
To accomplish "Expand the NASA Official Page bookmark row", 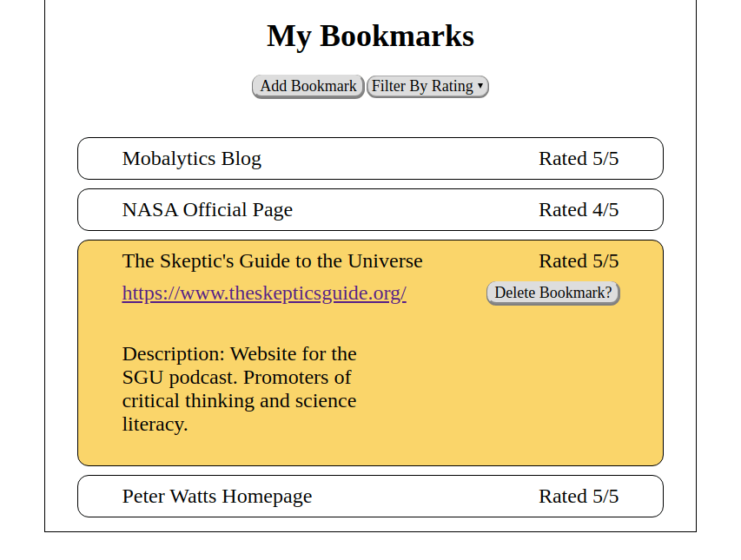I will 370,209.
